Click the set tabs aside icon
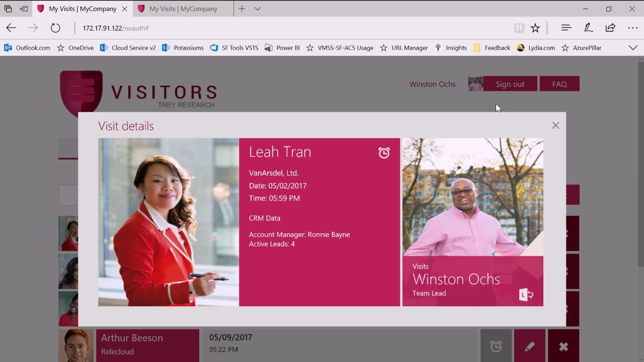 24,9
